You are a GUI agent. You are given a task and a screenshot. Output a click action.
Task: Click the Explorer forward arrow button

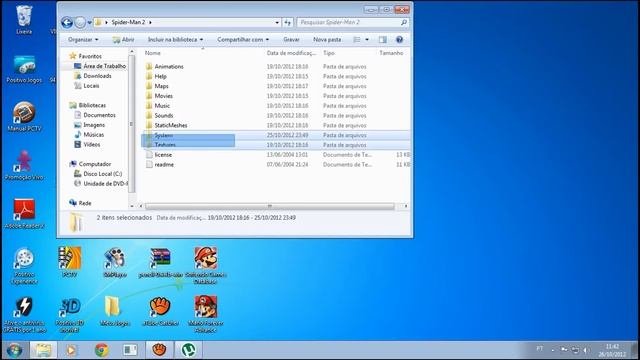point(80,22)
